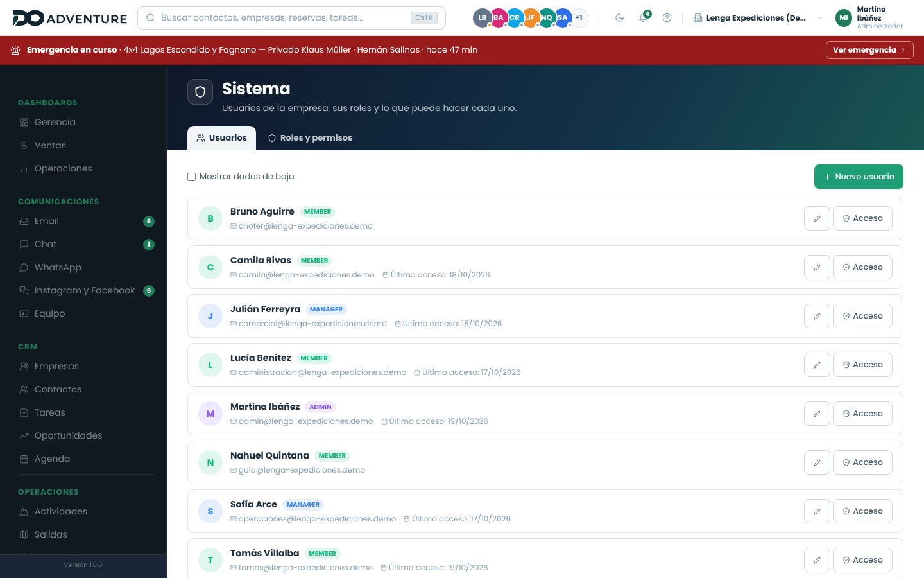Open Martina Ibáñez profile menu
Image resolution: width=924 pixels, height=578 pixels.
pyautogui.click(x=869, y=18)
